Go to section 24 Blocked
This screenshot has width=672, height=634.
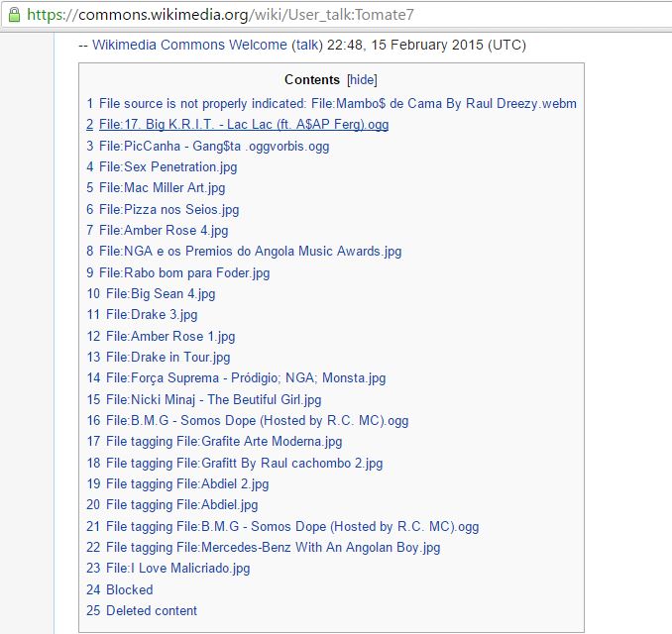point(120,589)
